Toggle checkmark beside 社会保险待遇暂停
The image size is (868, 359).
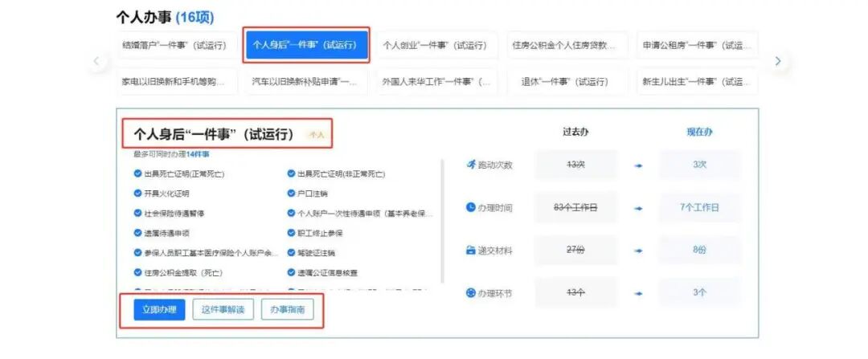[138, 213]
